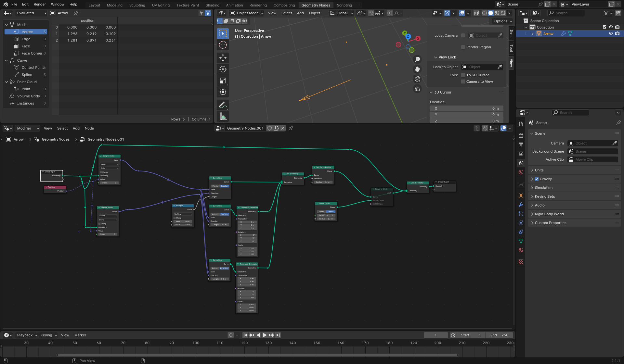624x364 pixels.
Task: Click the Move tool icon in toolbar
Action: point(223,57)
